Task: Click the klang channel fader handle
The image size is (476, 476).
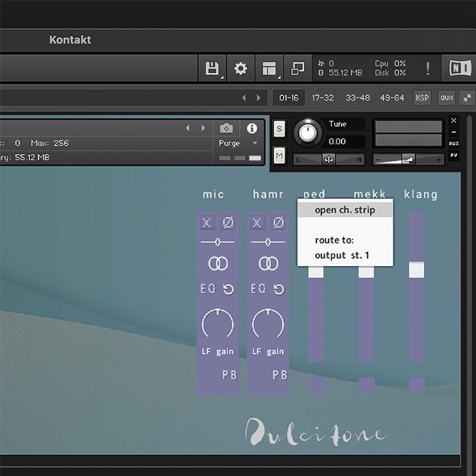Action: 416,269
